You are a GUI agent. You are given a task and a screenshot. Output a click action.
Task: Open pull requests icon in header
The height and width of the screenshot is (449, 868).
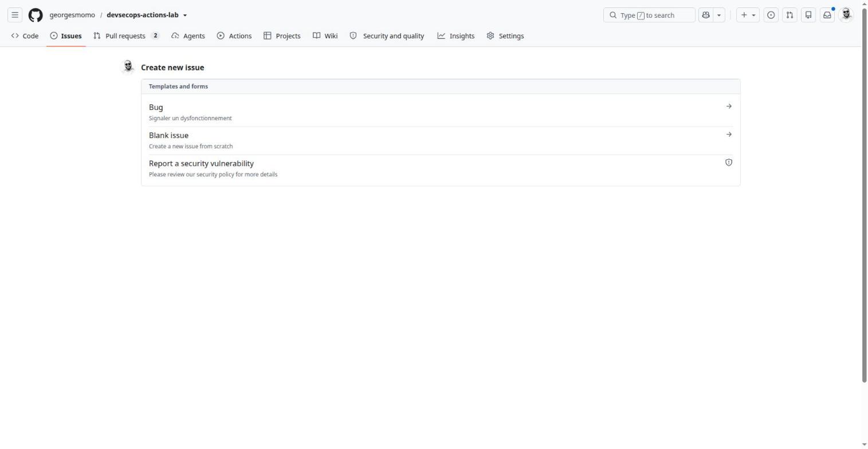coord(790,15)
